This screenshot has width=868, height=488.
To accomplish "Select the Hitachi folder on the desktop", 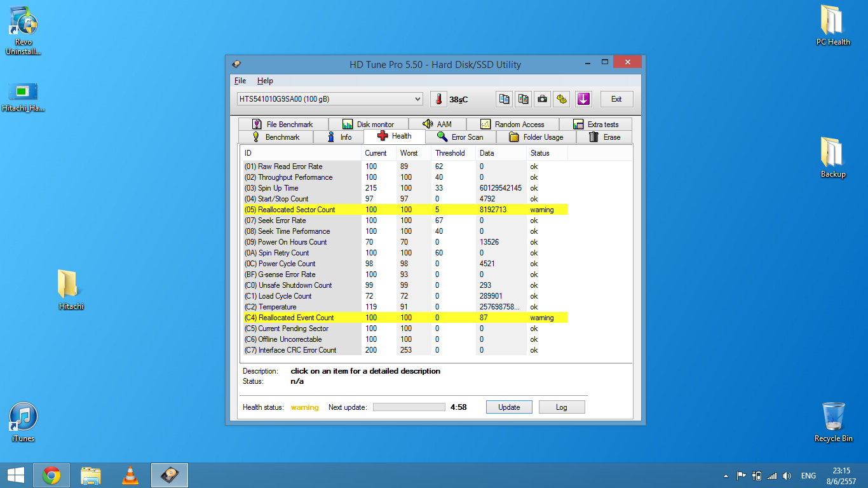I will coord(71,290).
